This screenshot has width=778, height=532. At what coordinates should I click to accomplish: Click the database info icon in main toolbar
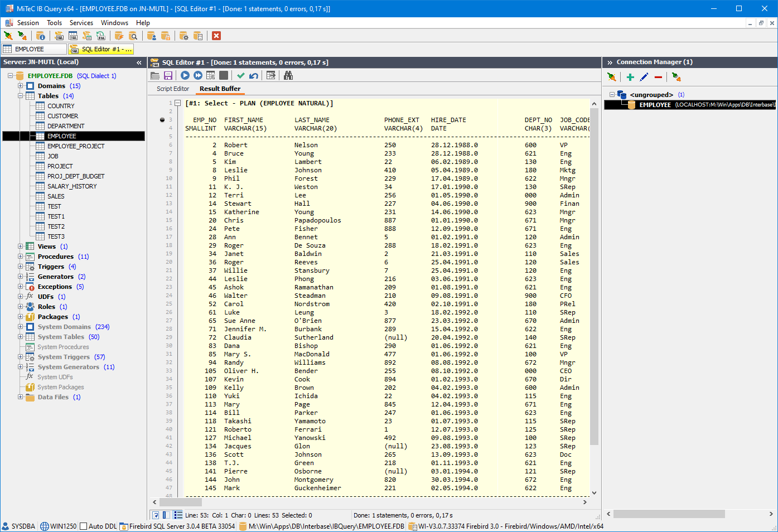(41, 36)
